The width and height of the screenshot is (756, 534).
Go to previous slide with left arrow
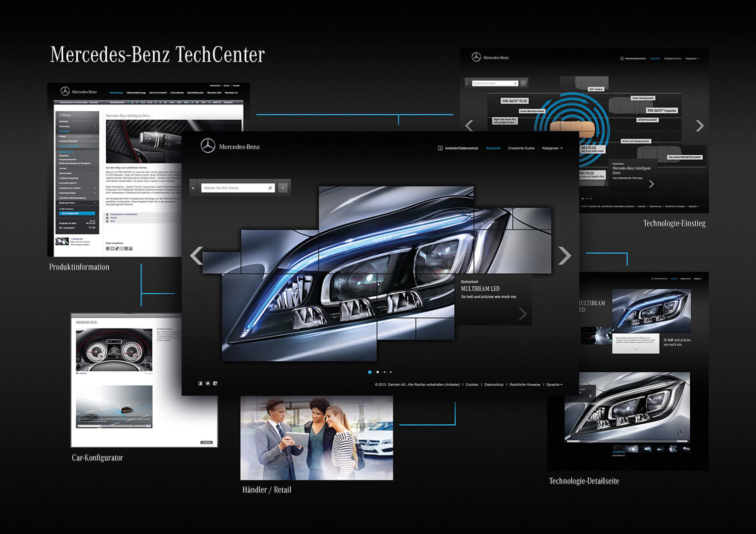(x=196, y=256)
